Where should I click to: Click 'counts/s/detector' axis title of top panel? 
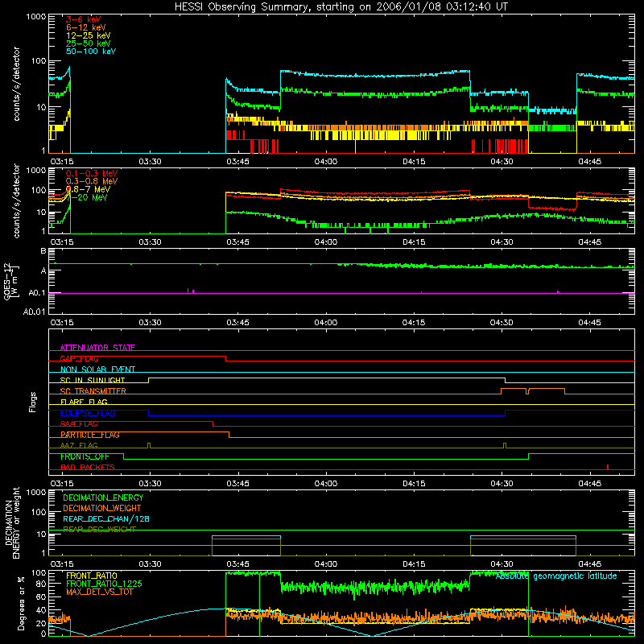tap(16, 84)
